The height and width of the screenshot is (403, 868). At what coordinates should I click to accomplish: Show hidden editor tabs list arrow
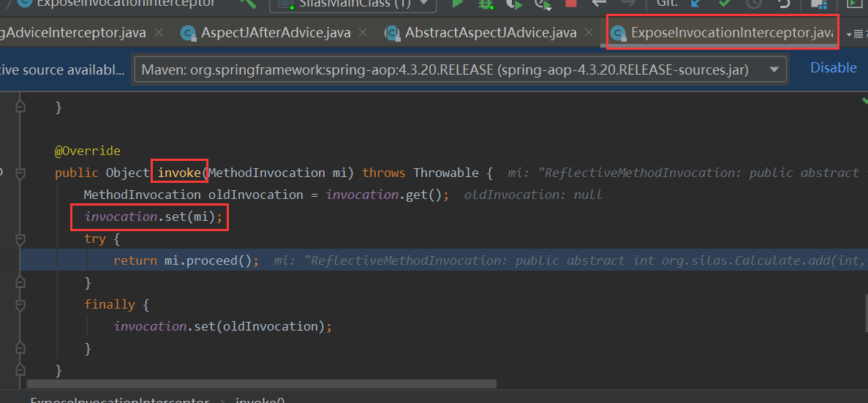(x=856, y=34)
